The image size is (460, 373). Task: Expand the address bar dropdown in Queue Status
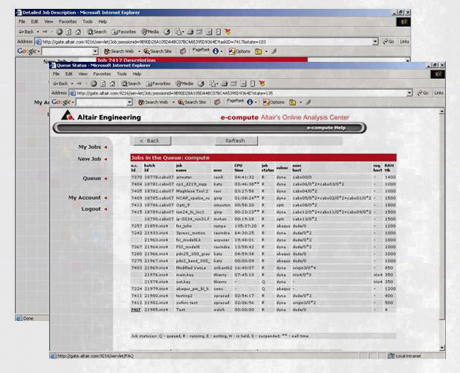[410, 93]
